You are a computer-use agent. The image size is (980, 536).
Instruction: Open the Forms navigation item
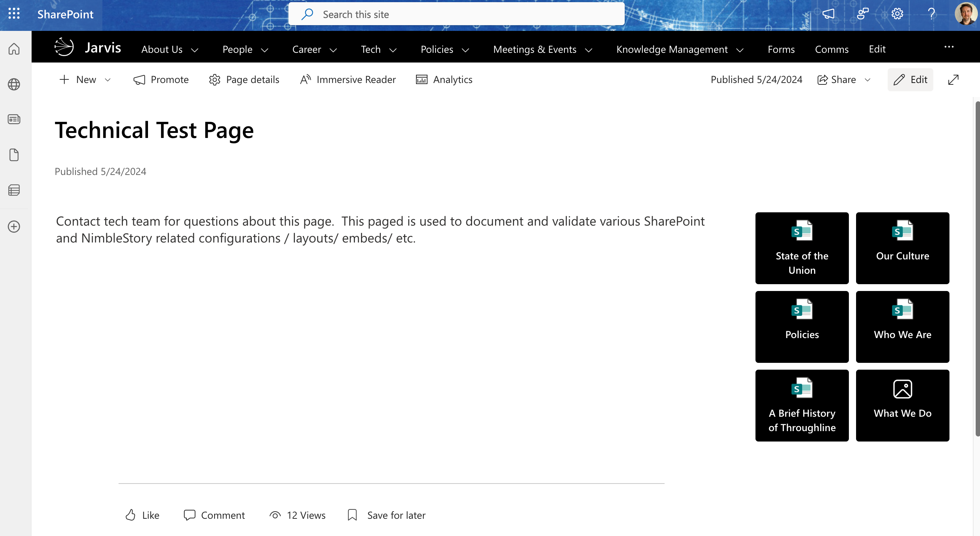pos(781,50)
